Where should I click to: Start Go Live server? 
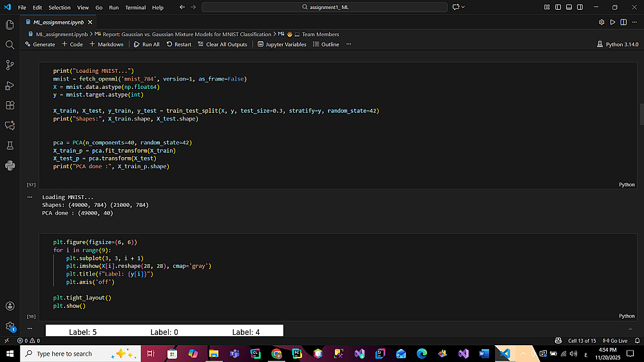click(615, 341)
